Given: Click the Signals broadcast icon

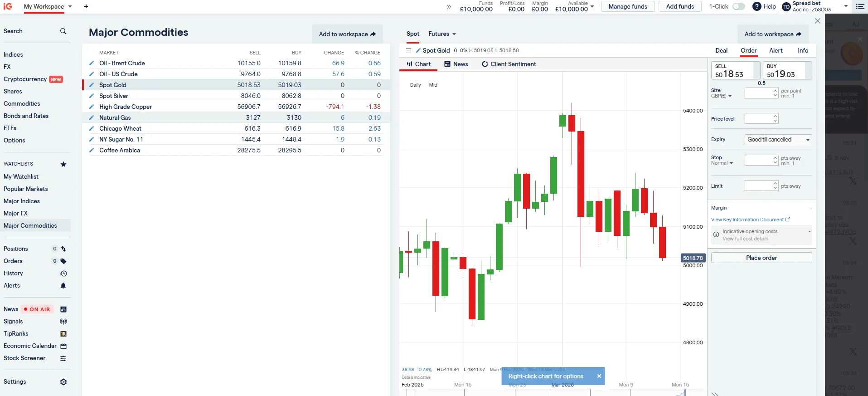Looking at the screenshot, I should tap(63, 322).
